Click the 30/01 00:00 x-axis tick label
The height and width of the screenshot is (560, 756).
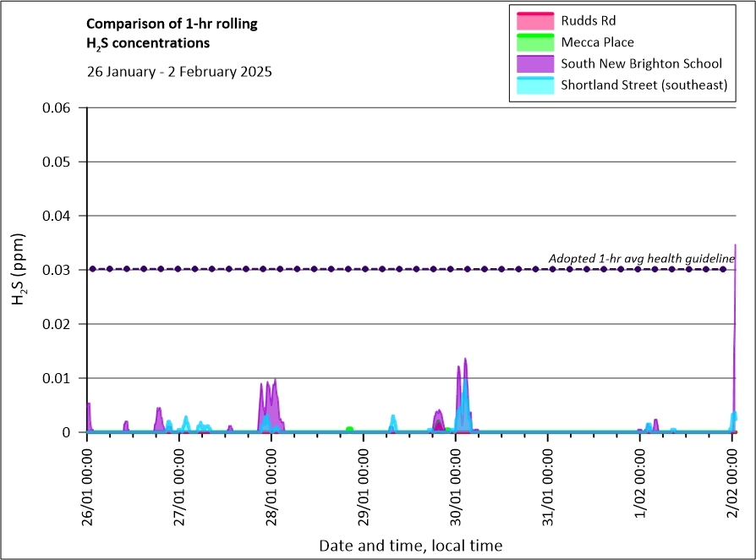point(456,481)
